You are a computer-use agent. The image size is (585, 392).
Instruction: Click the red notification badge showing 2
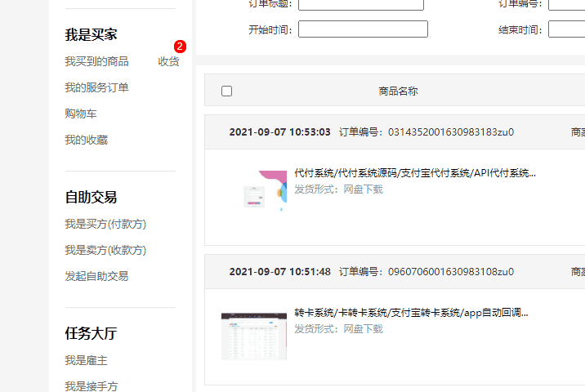[180, 47]
